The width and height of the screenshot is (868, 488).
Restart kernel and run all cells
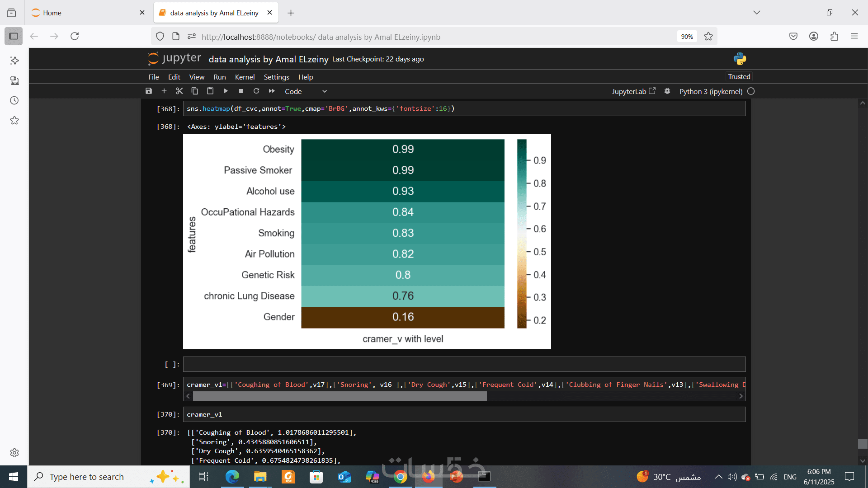click(272, 91)
